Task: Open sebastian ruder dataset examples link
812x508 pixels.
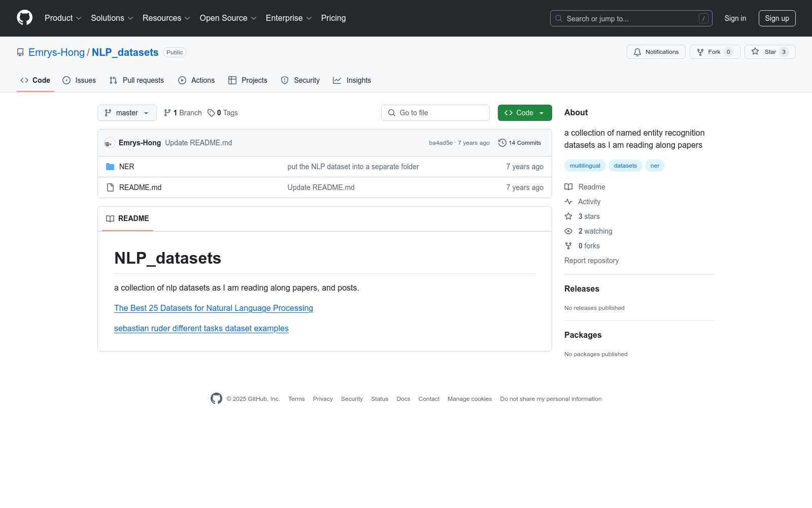Action: pos(201,329)
